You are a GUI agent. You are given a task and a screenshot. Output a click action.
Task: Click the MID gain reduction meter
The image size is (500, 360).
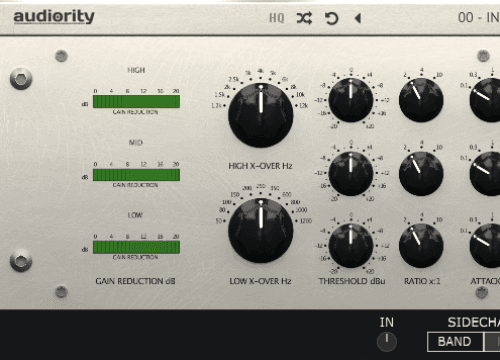pos(136,175)
